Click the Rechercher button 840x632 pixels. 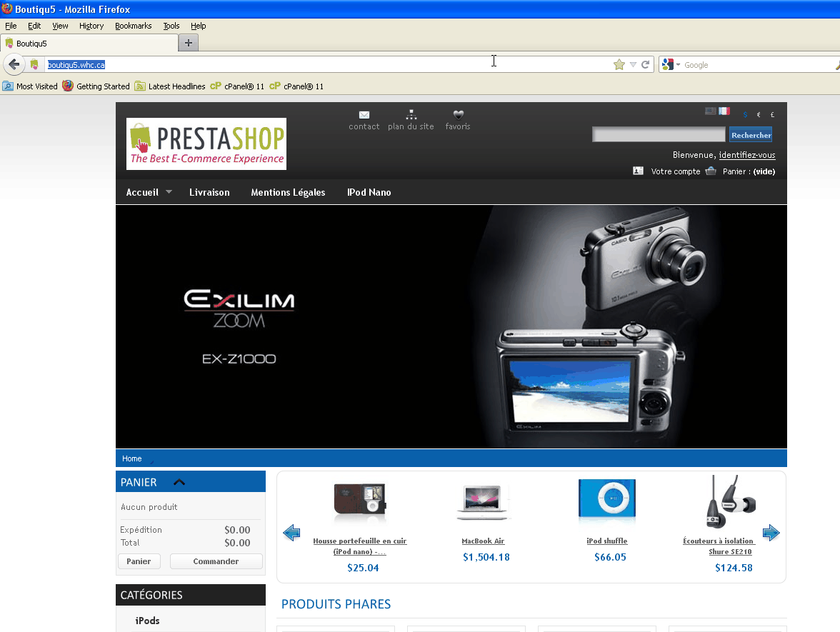point(751,135)
